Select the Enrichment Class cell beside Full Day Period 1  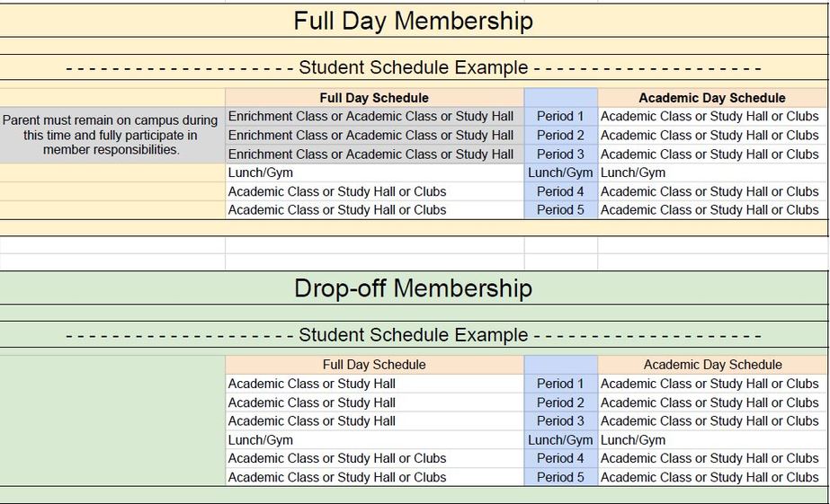(371, 116)
